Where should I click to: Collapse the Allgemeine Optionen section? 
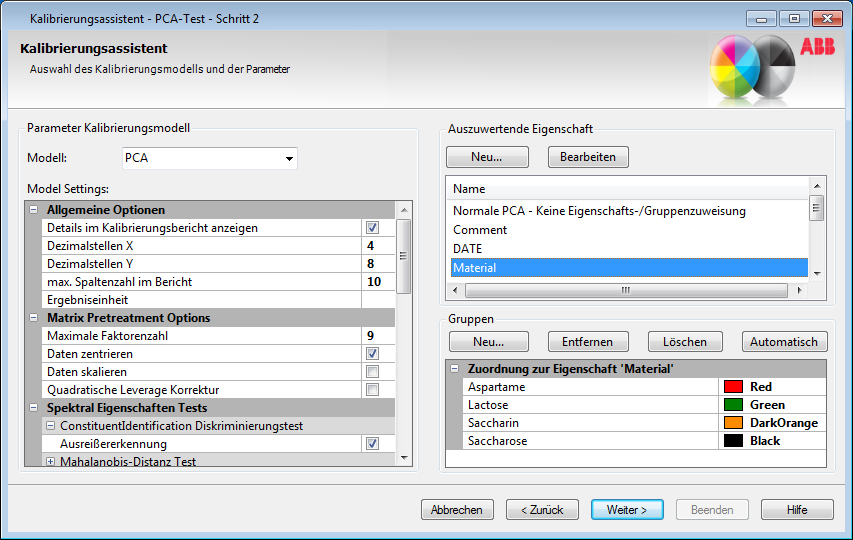[34, 210]
